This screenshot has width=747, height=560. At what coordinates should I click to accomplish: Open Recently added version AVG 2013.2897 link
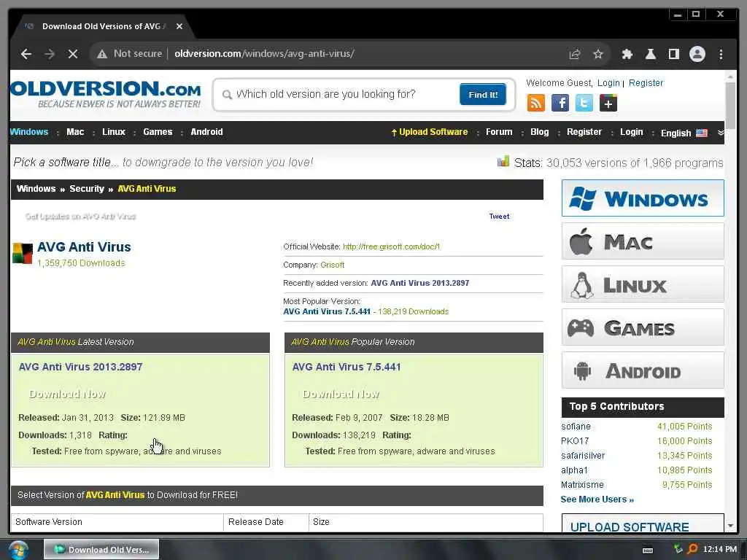419,283
